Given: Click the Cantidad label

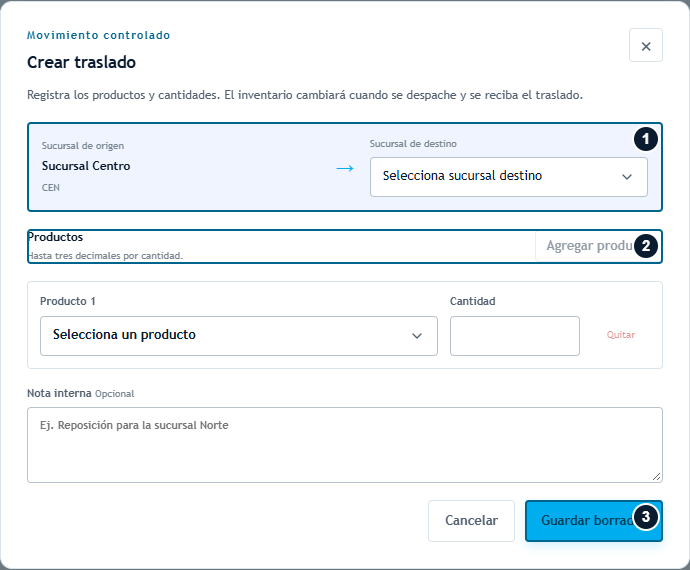Looking at the screenshot, I should (x=473, y=301).
